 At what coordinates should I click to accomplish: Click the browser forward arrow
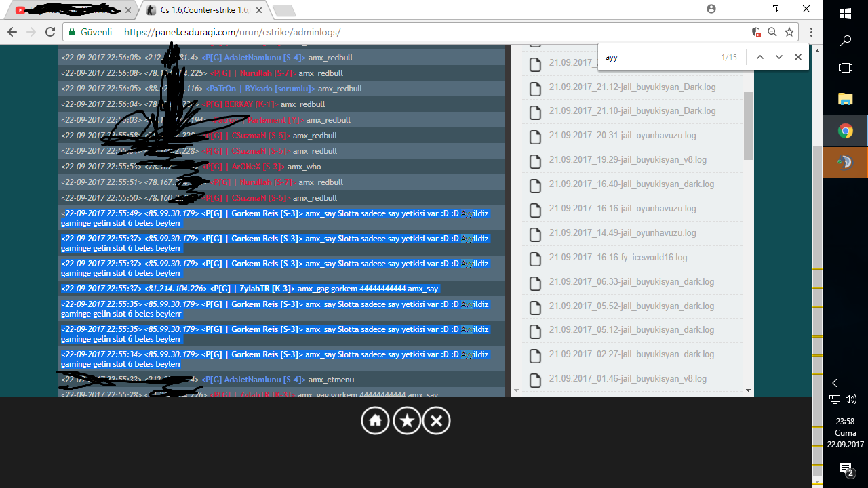pyautogui.click(x=31, y=32)
